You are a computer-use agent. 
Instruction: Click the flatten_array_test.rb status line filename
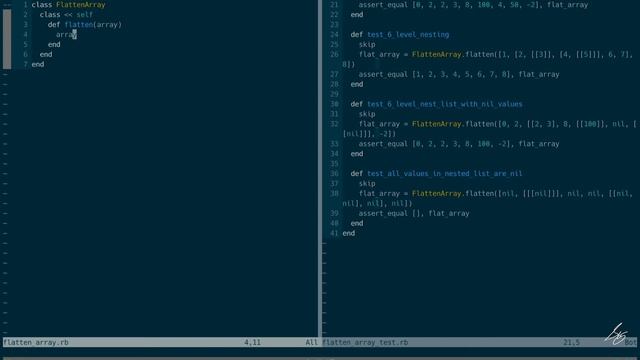tap(365, 342)
